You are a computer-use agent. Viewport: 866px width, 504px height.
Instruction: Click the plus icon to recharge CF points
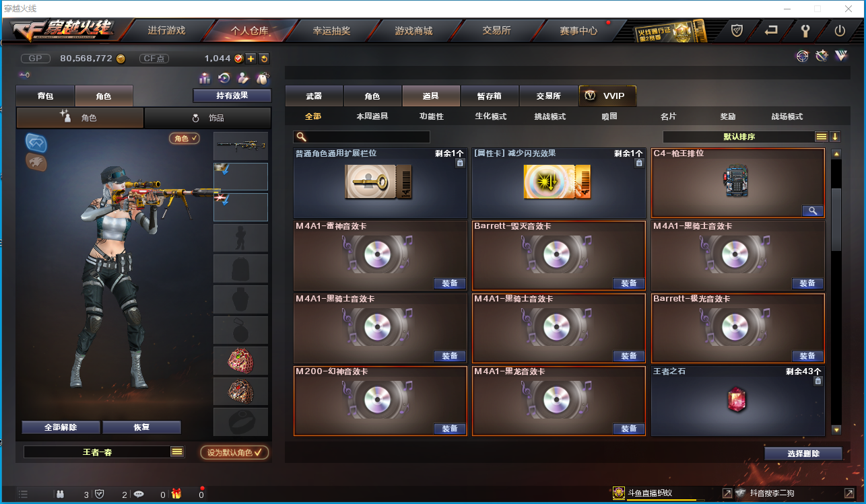(251, 59)
